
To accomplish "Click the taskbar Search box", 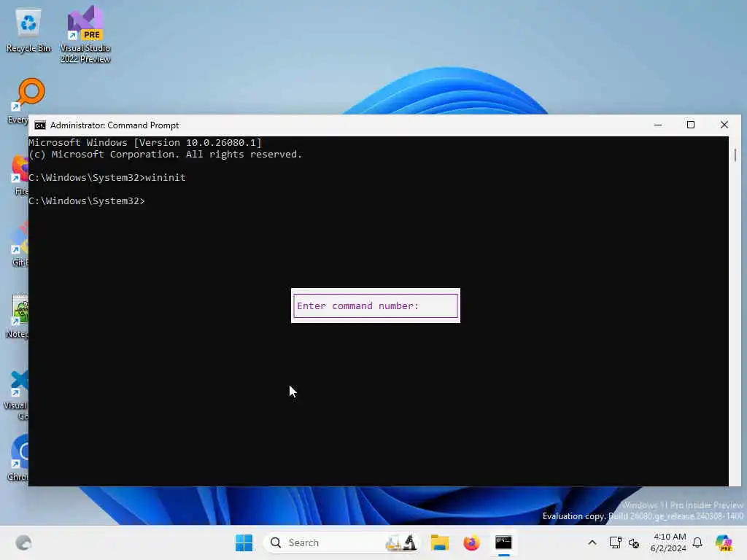I will [x=341, y=542].
